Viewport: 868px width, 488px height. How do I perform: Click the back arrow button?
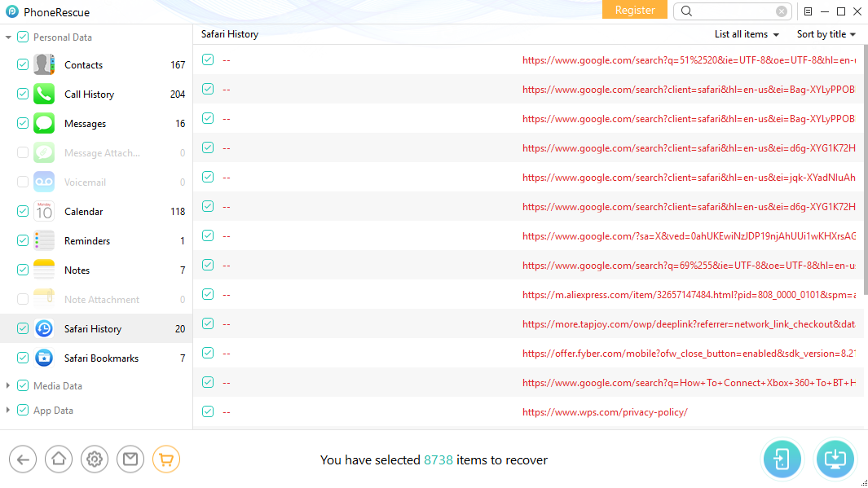(23, 459)
